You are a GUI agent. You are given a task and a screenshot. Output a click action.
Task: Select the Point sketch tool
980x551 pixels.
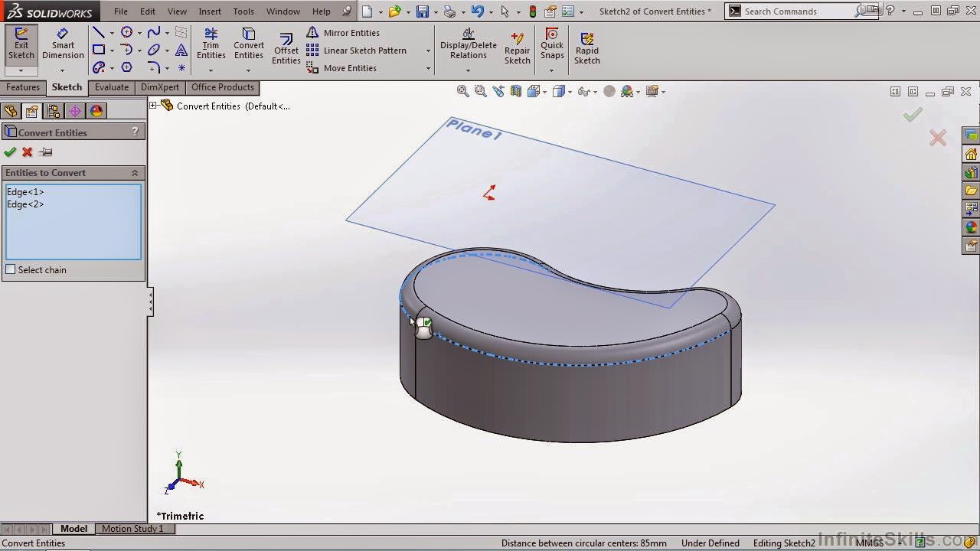(x=181, y=67)
